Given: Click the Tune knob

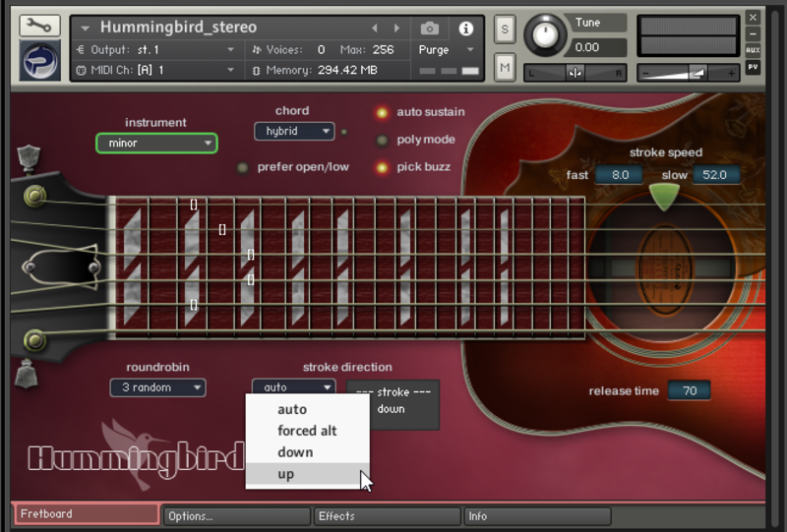Looking at the screenshot, I should pyautogui.click(x=545, y=35).
